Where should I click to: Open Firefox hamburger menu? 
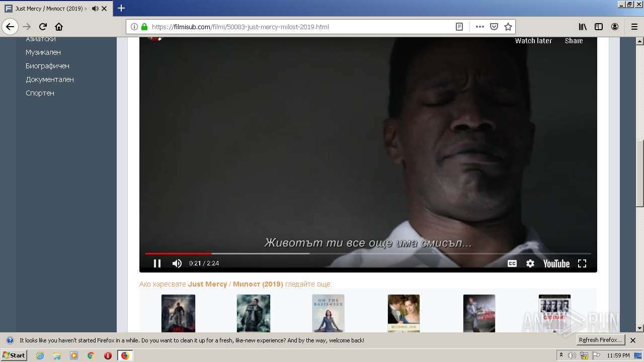pyautogui.click(x=634, y=27)
